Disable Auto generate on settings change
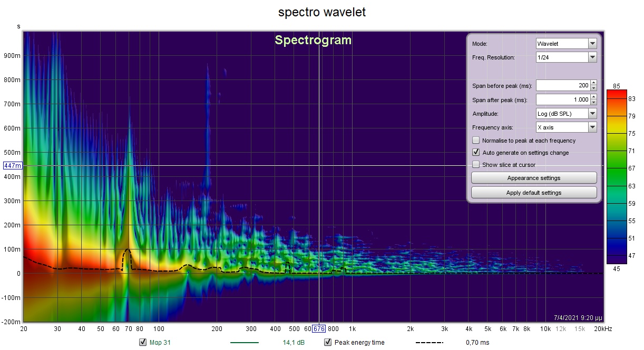 476,153
